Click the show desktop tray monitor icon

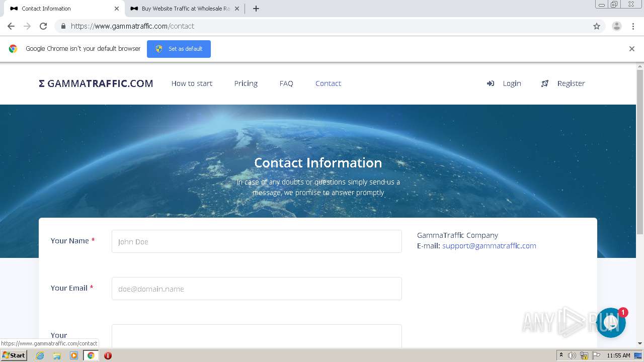click(x=638, y=355)
